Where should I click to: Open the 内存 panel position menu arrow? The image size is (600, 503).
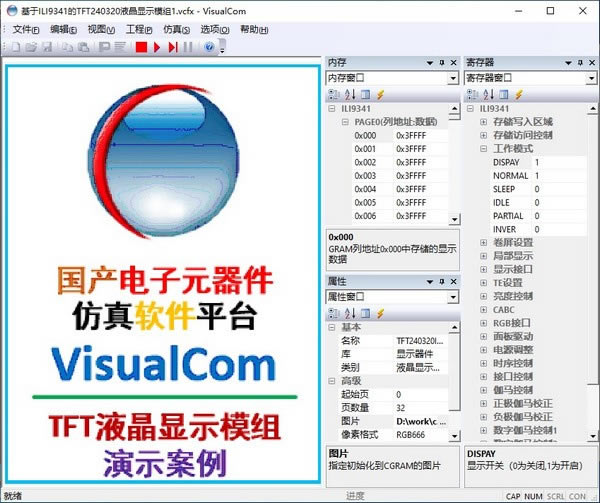click(x=430, y=63)
